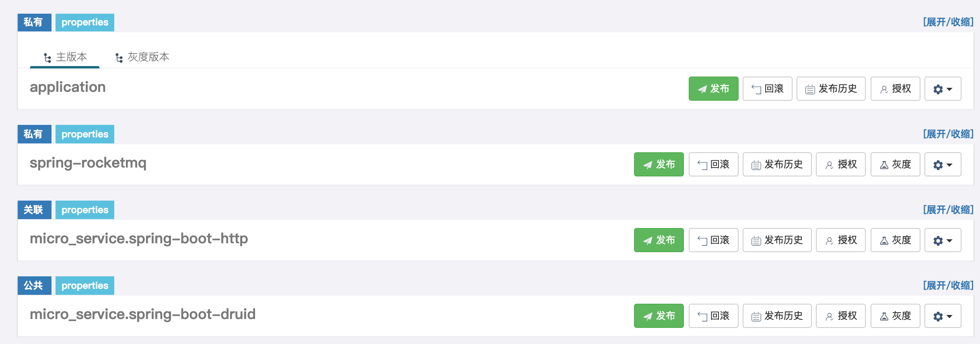Image resolution: width=980 pixels, height=344 pixels.
Task: Open gear dropdown for micro_service.spring-boot-druid
Action: (x=943, y=316)
